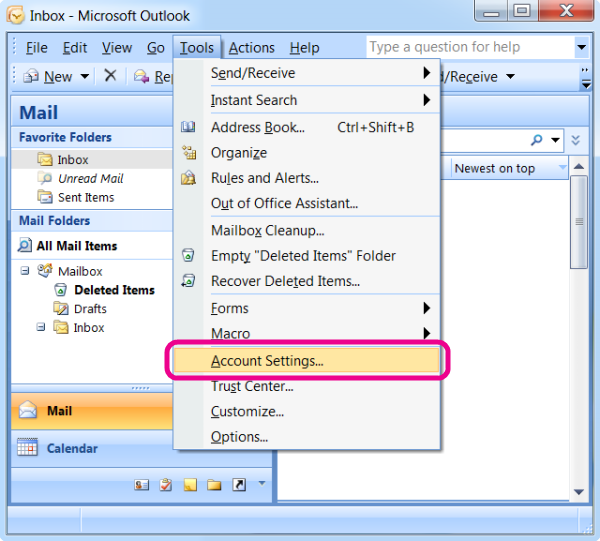Select Unread Mail in Favorite Folders

pos(92,178)
